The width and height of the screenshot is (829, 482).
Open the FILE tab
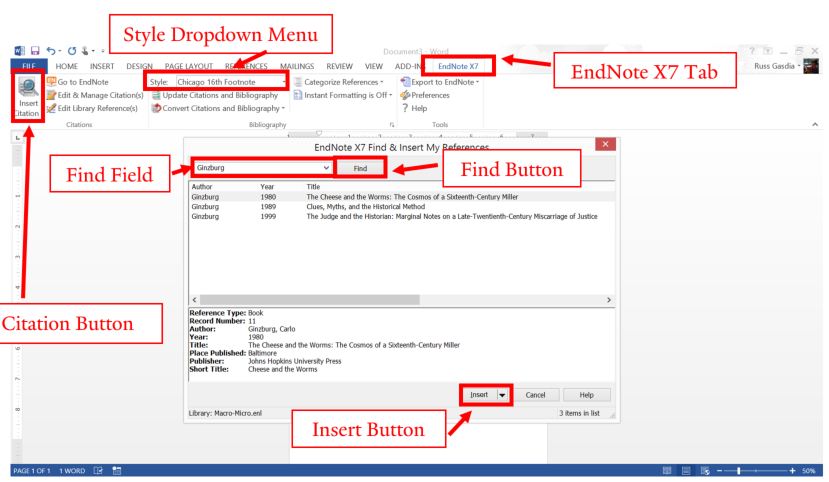pyautogui.click(x=29, y=66)
